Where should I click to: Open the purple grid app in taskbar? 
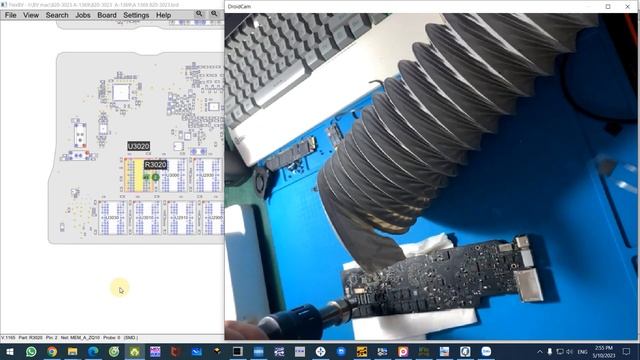pos(155,351)
